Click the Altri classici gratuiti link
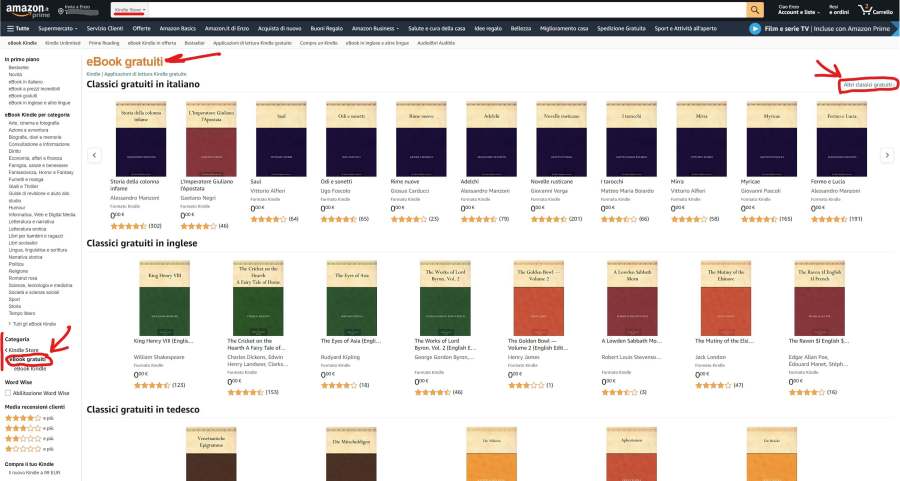900x481 pixels. tap(867, 85)
